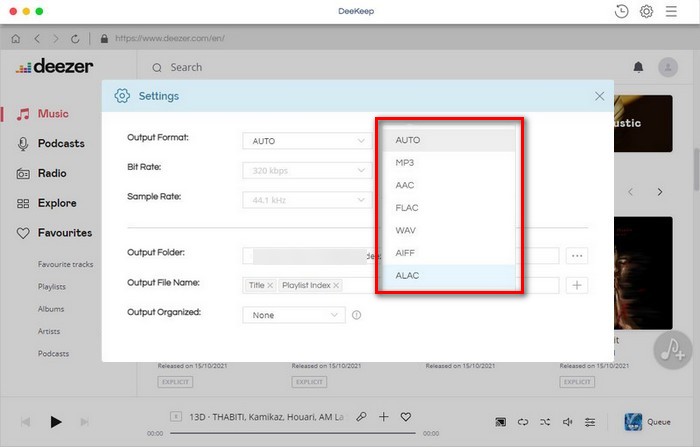Screen dimensions: 700x447
Task: Like the current track heart icon
Action: pos(405,417)
